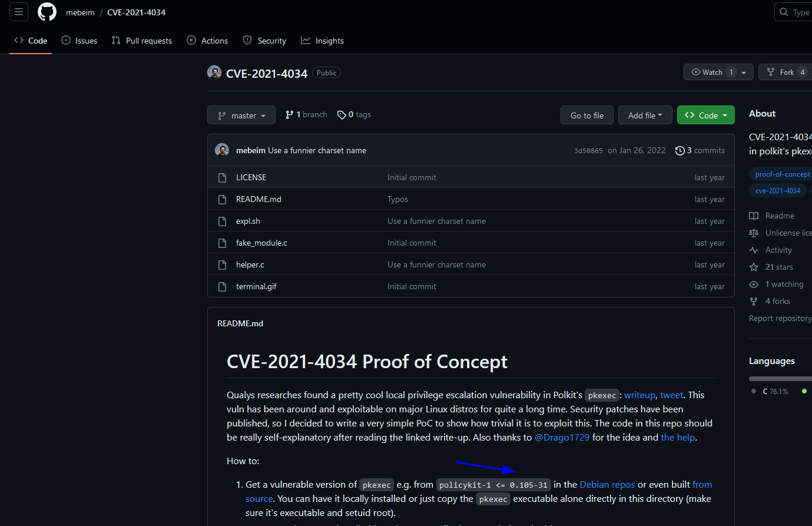812x526 pixels.
Task: Open the Issues tab
Action: [79, 41]
